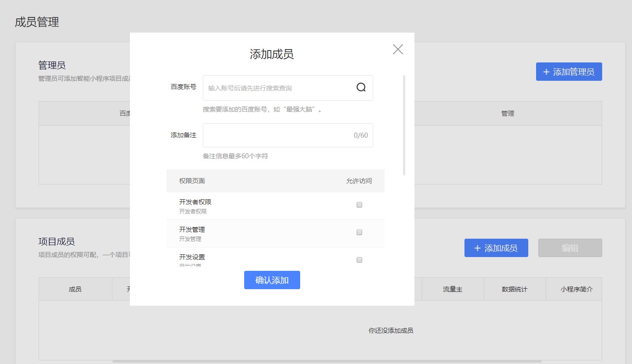Focus the 百度账号 search input field
This screenshot has height=364, width=632.
[288, 88]
